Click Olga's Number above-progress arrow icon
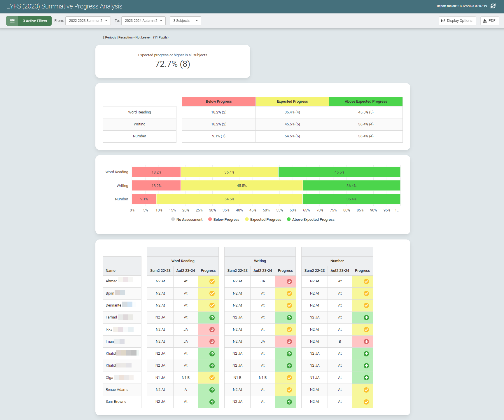Screen dimensions: 504x420 (366, 378)
